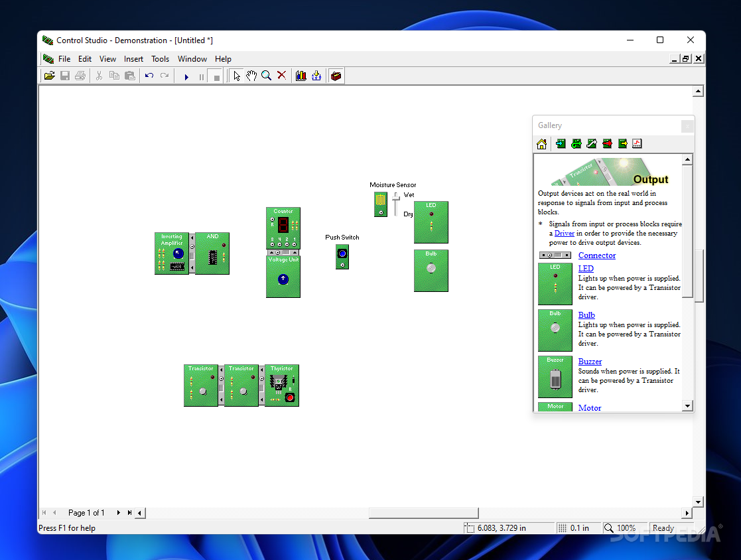Toggle the red toolbox gallery icon
Image resolution: width=741 pixels, height=560 pixels.
click(336, 76)
